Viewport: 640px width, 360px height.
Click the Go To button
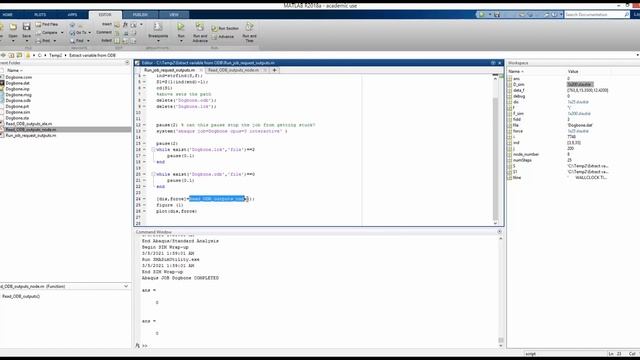78,33
